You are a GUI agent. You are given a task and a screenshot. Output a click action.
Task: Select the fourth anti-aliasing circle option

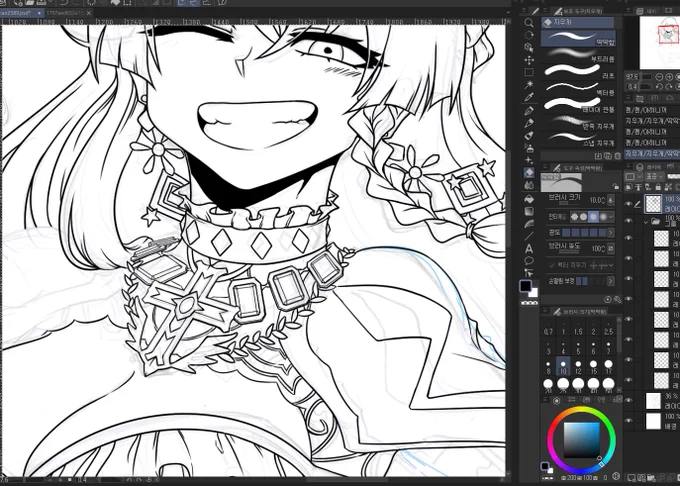click(x=602, y=216)
